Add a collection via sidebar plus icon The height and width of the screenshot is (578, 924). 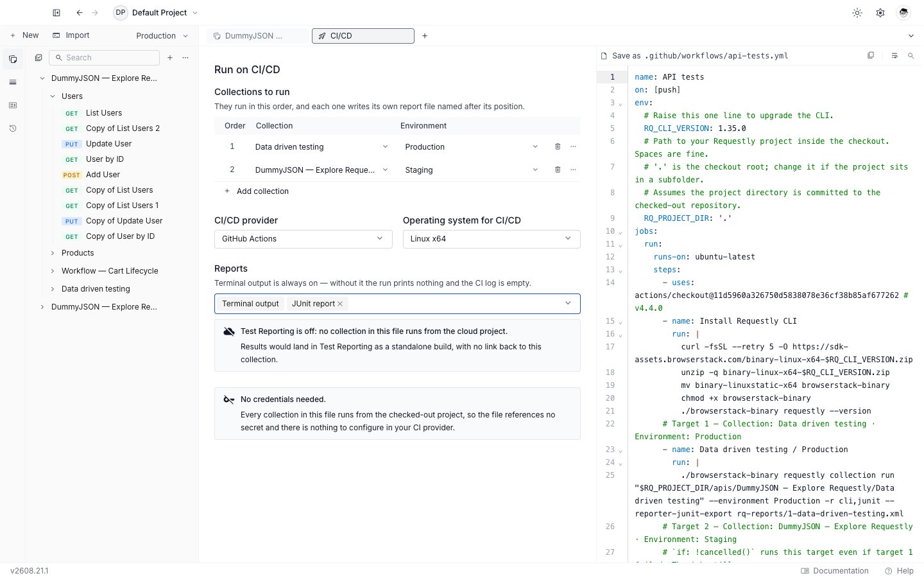coord(170,58)
